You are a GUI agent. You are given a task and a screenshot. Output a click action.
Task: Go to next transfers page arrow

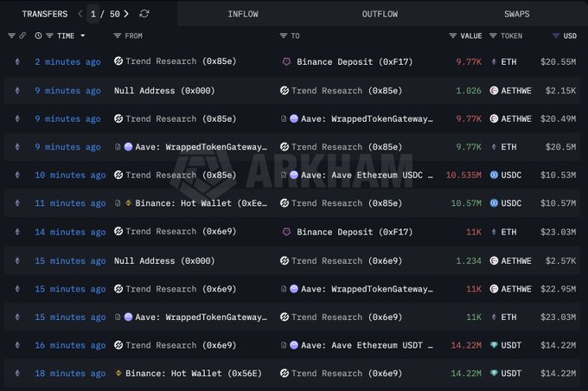tap(127, 14)
